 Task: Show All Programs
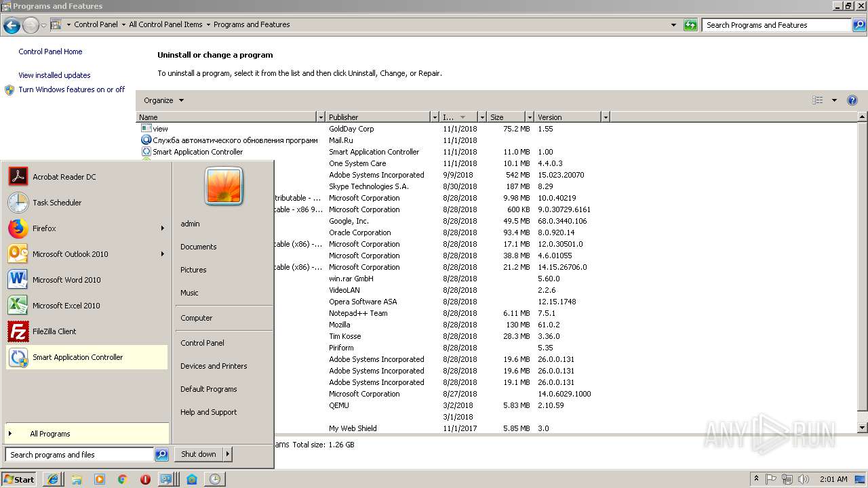[86, 434]
